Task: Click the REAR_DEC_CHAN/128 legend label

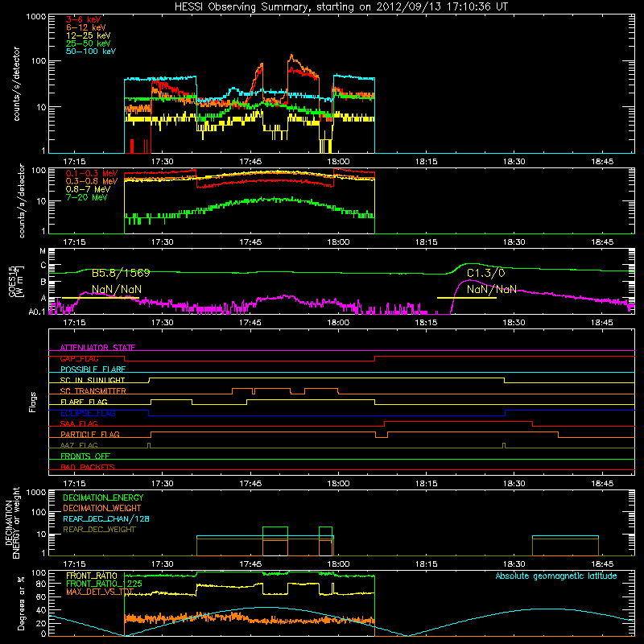Action: coord(106,519)
